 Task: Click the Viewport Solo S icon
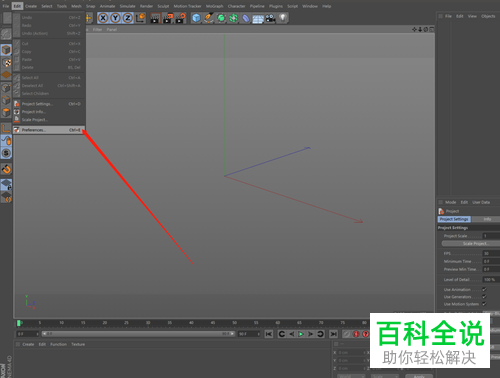[x=6, y=153]
